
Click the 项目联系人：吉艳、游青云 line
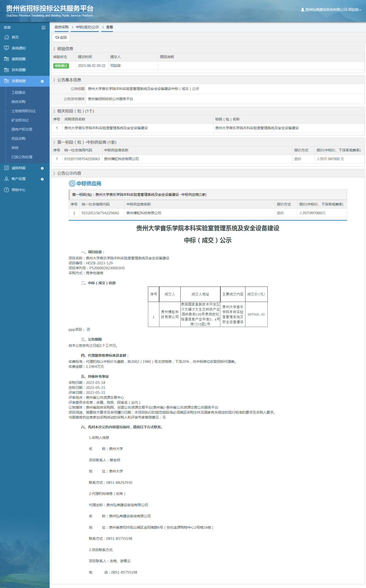[109, 561]
